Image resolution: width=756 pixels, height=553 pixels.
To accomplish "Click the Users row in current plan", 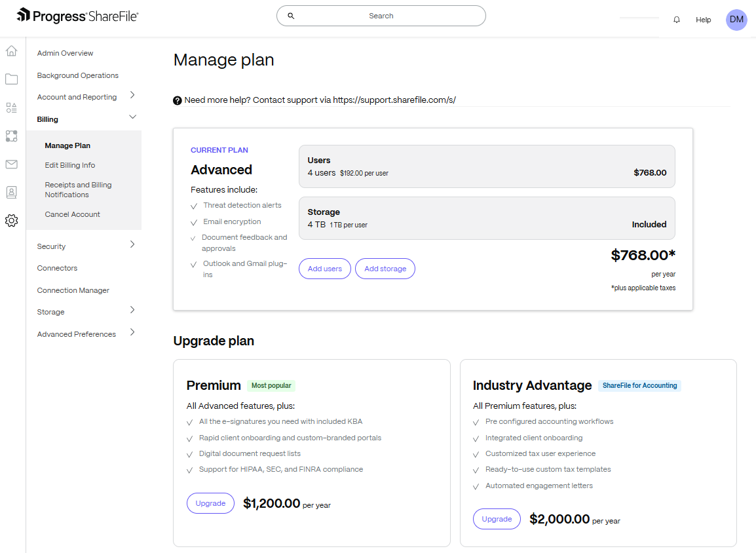I will click(487, 166).
